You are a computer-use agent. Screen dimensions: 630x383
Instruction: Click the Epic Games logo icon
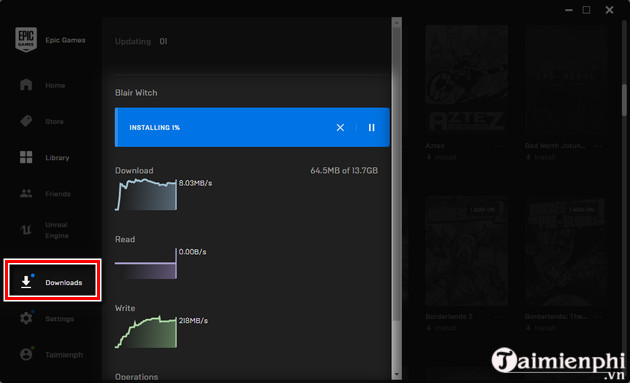point(26,39)
